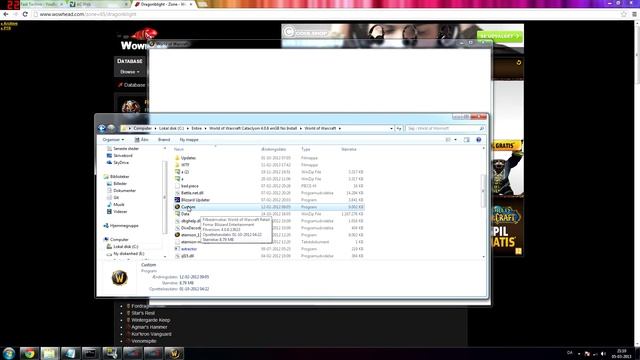Screen dimensions: 640x360
Task: Refresh the Explorer folder view
Action: (399, 129)
